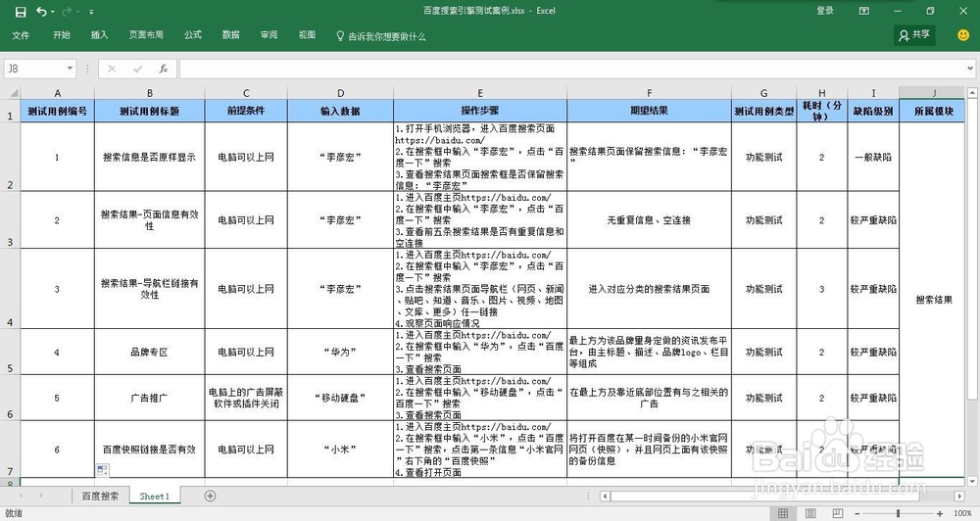Switch to the Sheet1 sheet tab
Viewport: 980px width, 521px height.
click(x=155, y=496)
